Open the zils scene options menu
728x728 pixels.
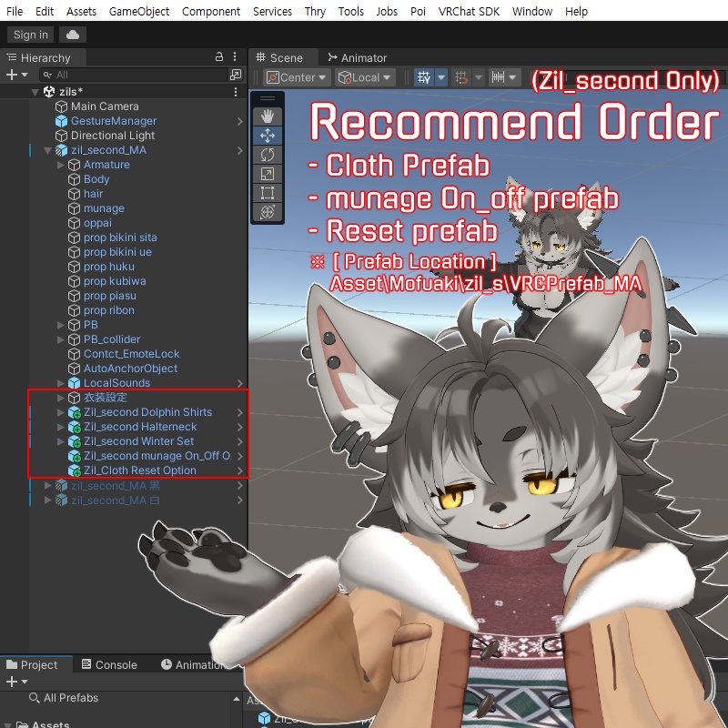(236, 92)
